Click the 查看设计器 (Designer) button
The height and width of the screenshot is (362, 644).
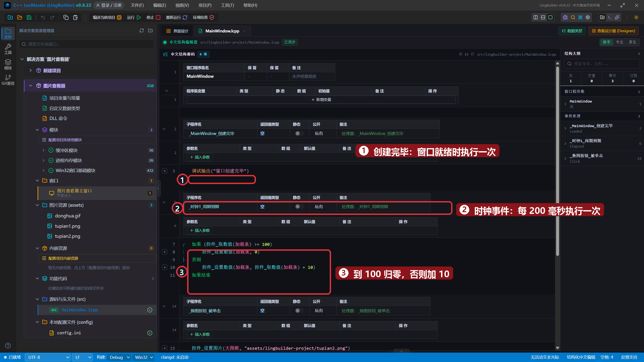point(613,31)
